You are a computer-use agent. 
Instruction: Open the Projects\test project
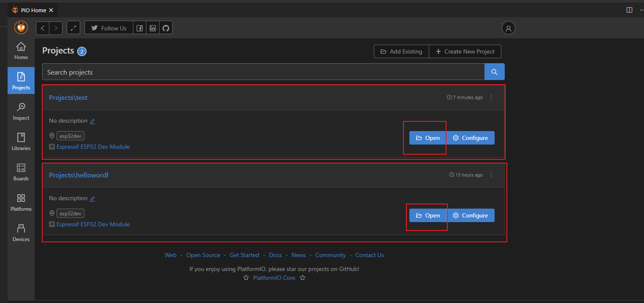coord(428,138)
